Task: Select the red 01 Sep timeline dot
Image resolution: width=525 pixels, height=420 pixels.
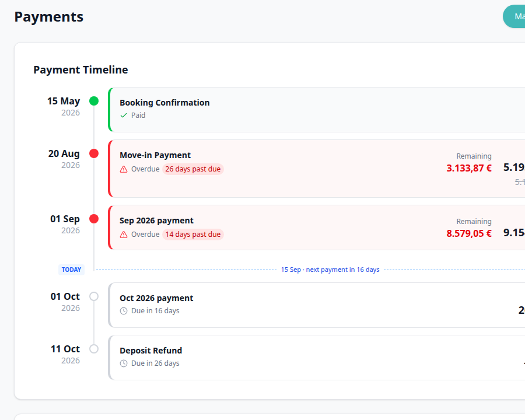Action: [x=94, y=219]
